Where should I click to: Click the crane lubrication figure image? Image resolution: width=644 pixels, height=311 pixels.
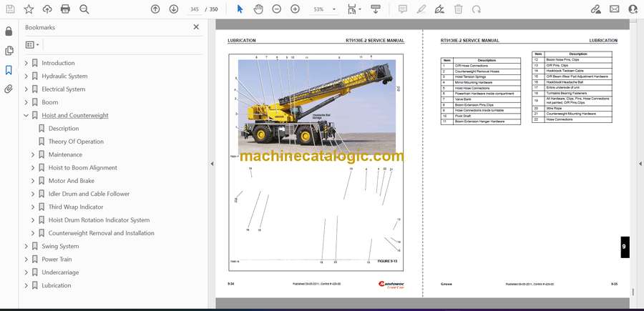(317, 107)
